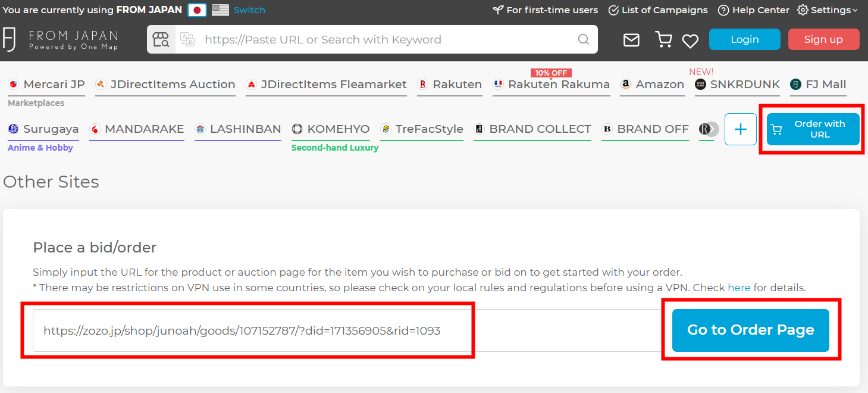Open the shopping cart icon
This screenshot has height=393, width=868.
[x=663, y=40]
